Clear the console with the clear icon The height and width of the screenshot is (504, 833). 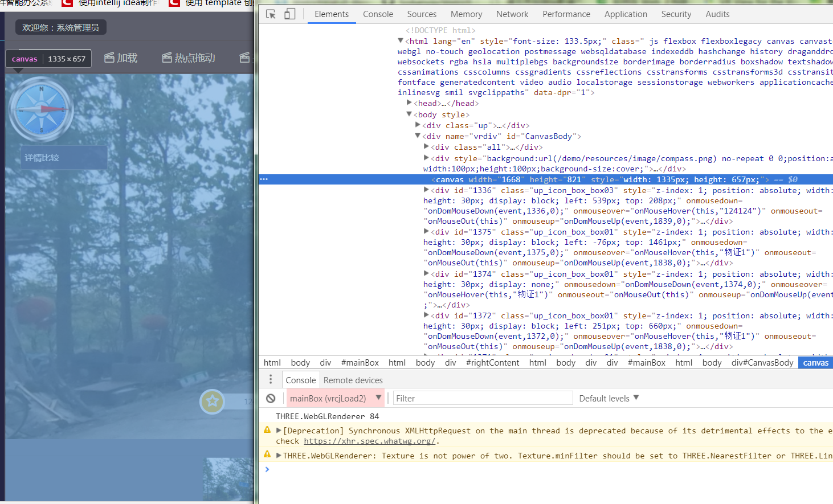tap(271, 399)
